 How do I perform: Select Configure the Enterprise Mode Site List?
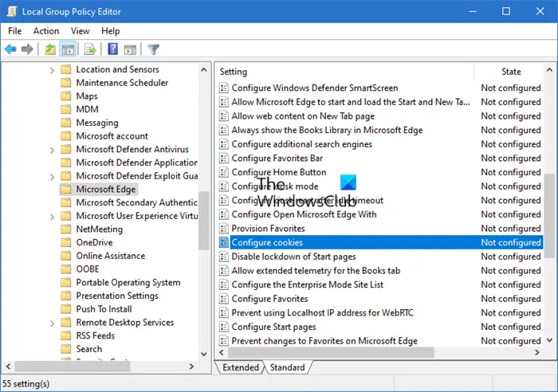pos(308,284)
